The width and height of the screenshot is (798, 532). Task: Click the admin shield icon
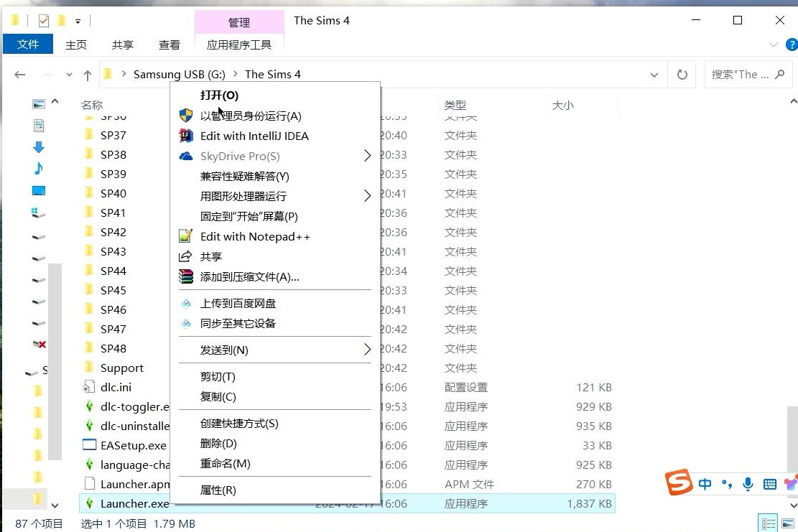pos(186,116)
